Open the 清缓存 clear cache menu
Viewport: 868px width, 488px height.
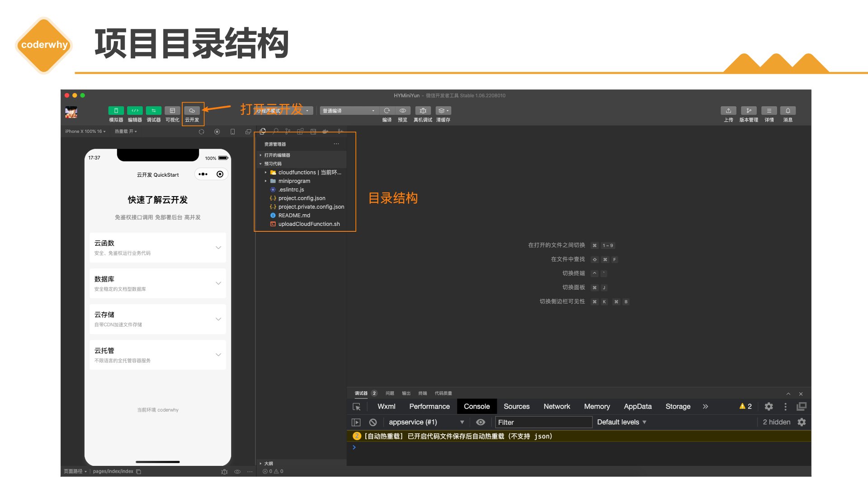pyautogui.click(x=443, y=111)
